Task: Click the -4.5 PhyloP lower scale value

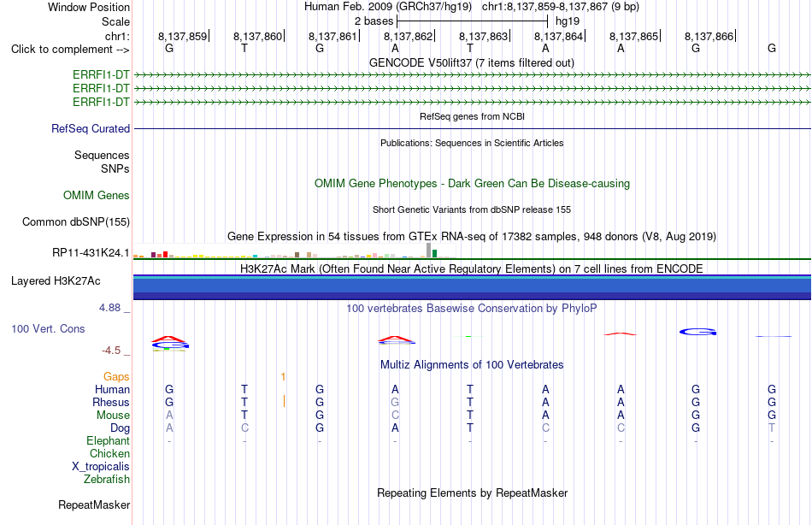Action: (111, 351)
